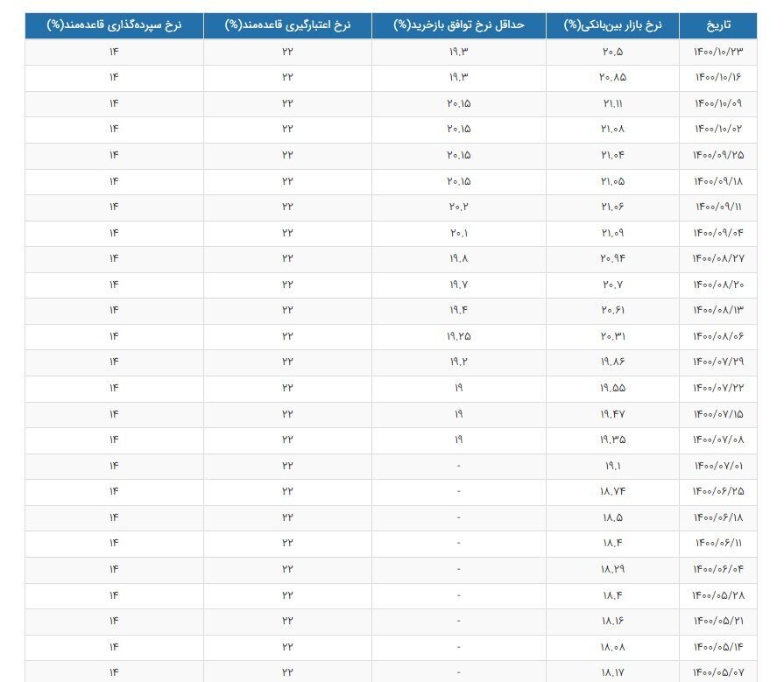Click the interbank rate value ۲۱.۰۸
This screenshot has height=682, width=784.
(612, 129)
